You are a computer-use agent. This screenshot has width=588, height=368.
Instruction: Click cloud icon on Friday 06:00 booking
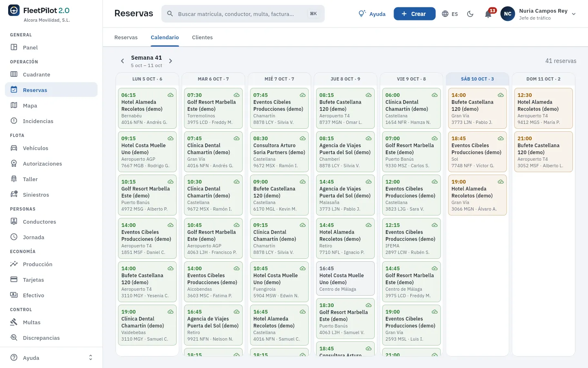[x=434, y=95]
